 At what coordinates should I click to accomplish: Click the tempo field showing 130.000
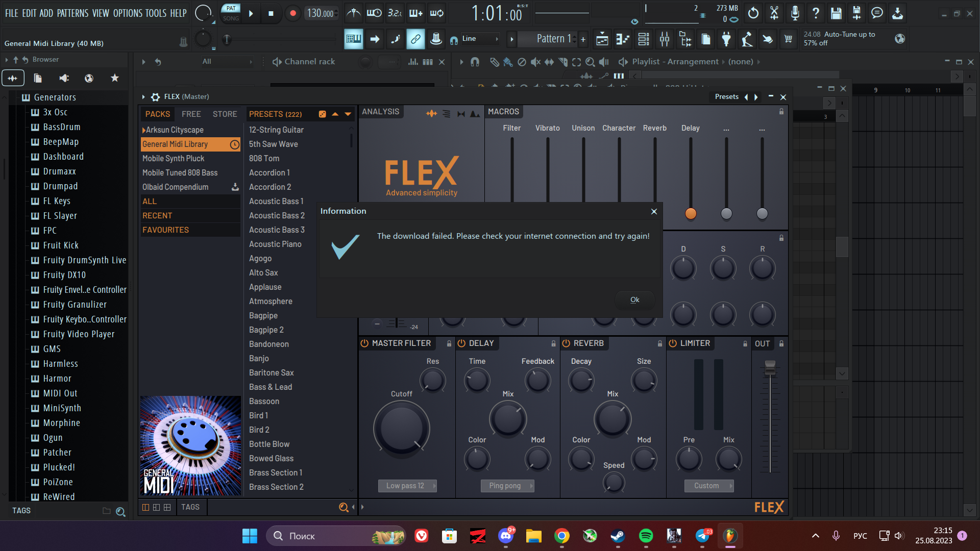[x=321, y=13]
